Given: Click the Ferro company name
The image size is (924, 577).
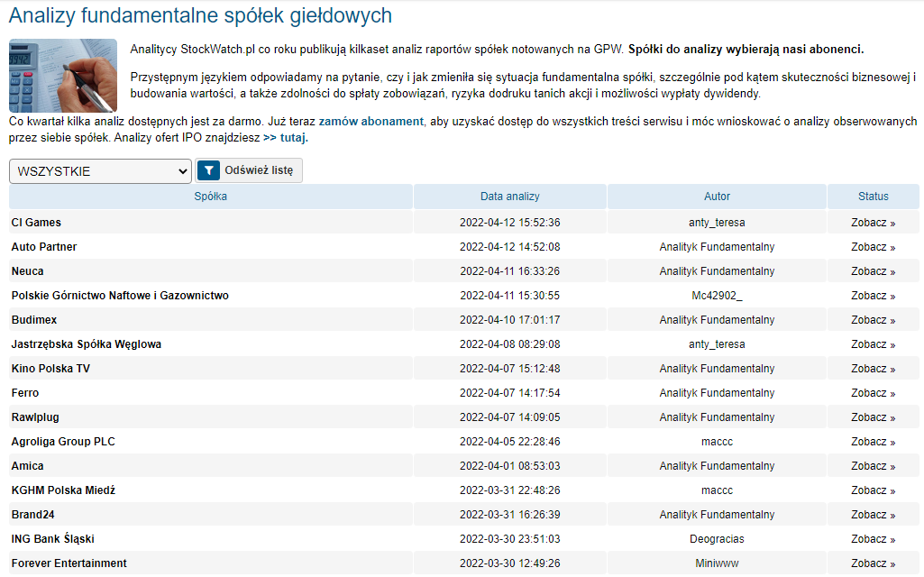Looking at the screenshot, I should 24,393.
